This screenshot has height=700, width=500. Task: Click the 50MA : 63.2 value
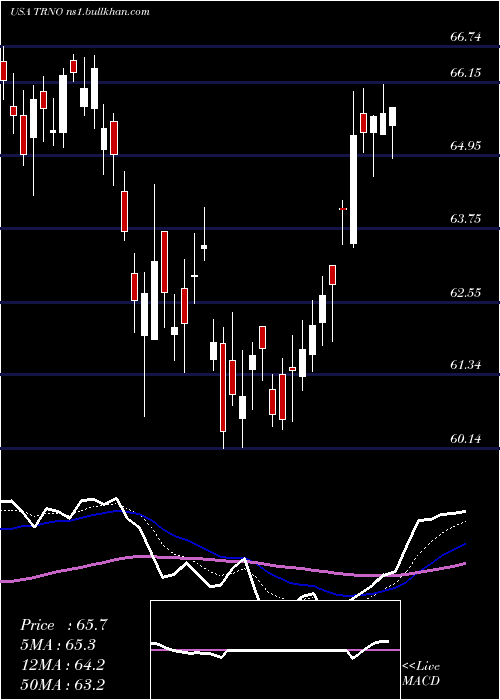click(62, 684)
